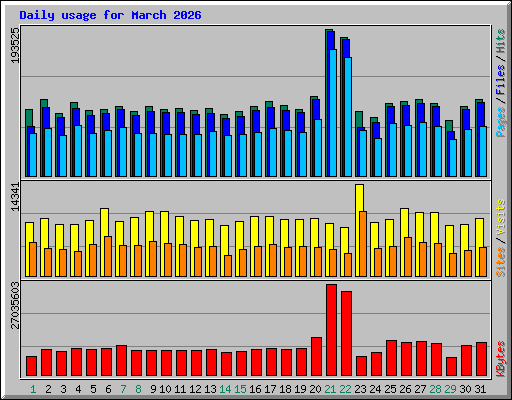Click the orange Sites bar for day 23
The image size is (512, 400).
pos(363,244)
